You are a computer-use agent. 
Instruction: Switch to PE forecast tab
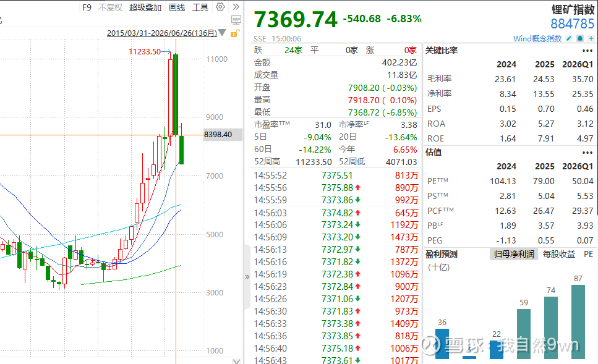point(589,254)
